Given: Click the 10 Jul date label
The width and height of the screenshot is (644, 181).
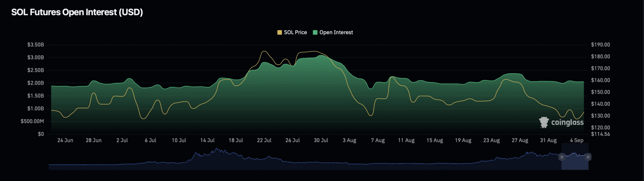Looking at the screenshot, I should 179,140.
